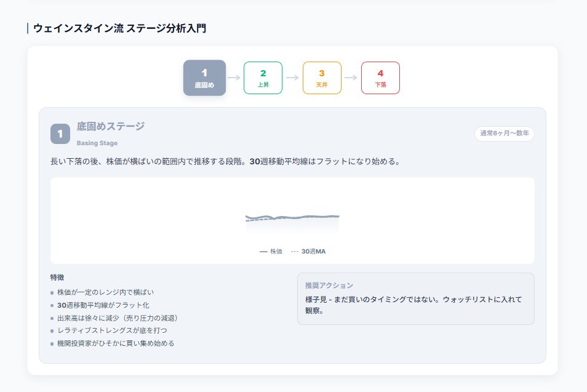Click the 推奨アクション heading

(x=329, y=286)
